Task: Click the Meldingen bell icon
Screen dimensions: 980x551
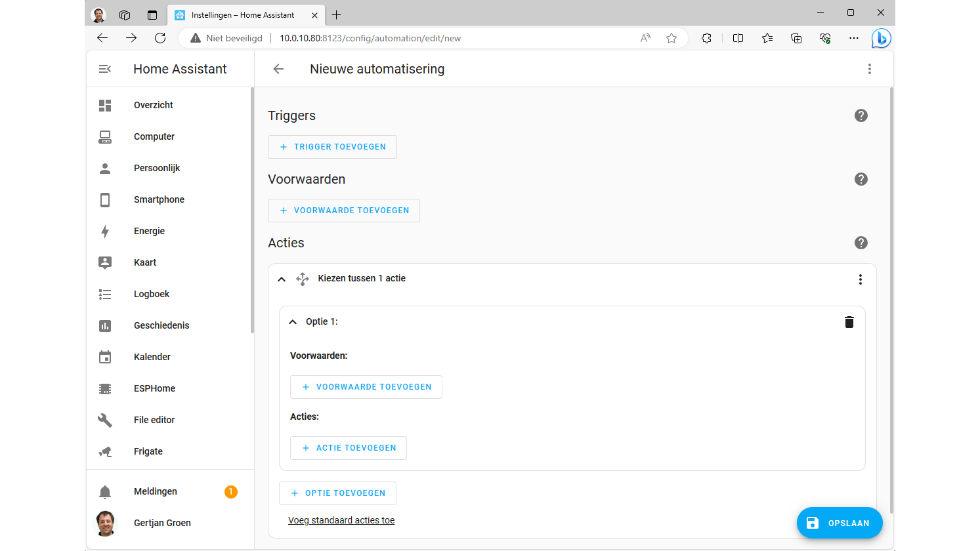Action: (x=105, y=492)
